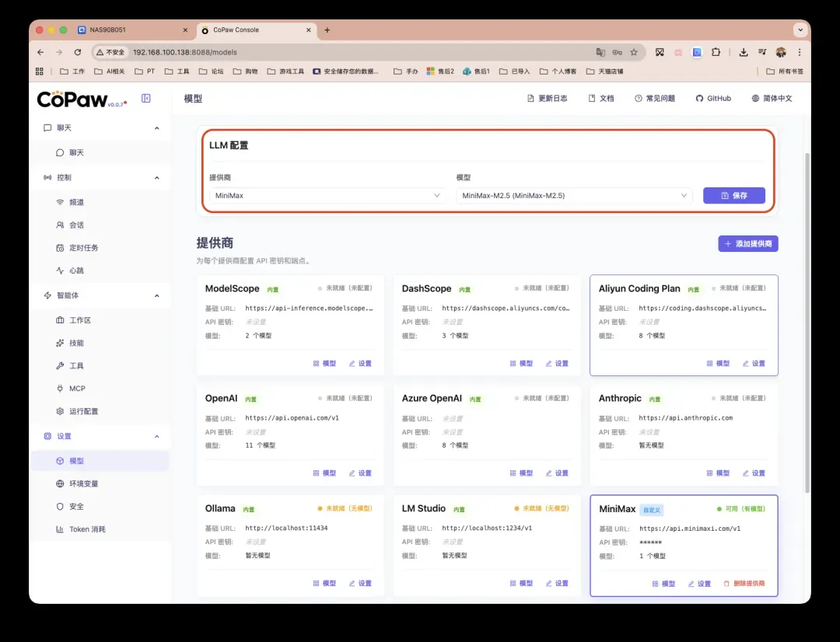
Task: Open the MCP section
Action: pos(75,388)
